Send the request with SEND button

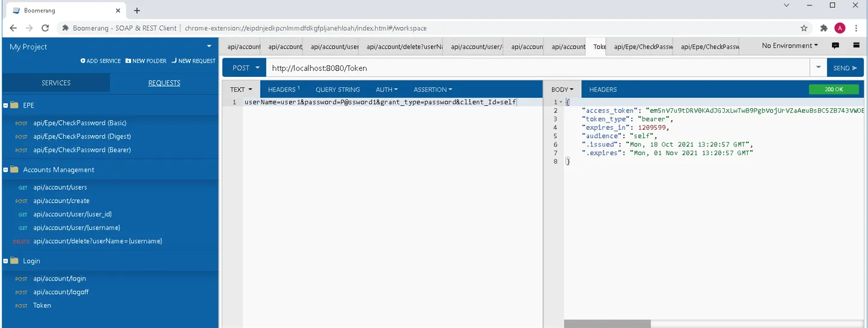pos(845,68)
